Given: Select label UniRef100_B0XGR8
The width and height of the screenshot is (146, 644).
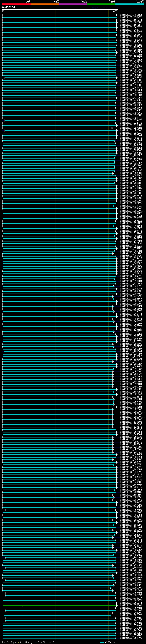Looking at the screenshot, I should tap(131, 585).
